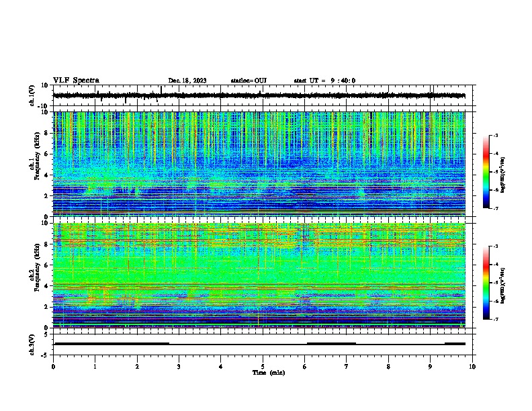Click the ch.1 color scale unit label
The height and width of the screenshot is (411, 532).
pyautogui.click(x=503, y=175)
